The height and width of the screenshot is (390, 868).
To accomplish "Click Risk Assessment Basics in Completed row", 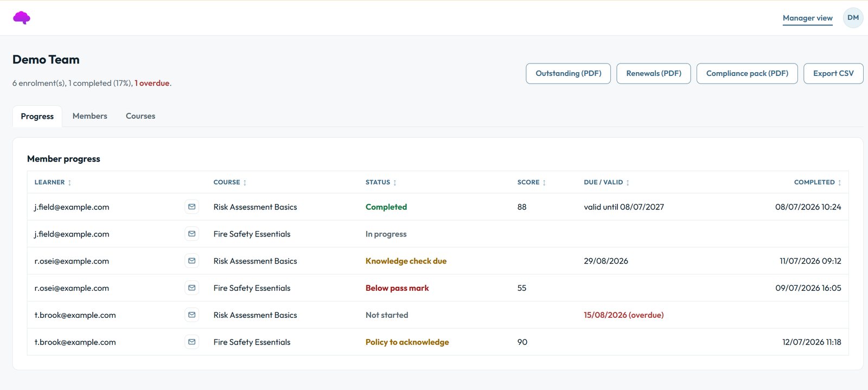I will (255, 207).
